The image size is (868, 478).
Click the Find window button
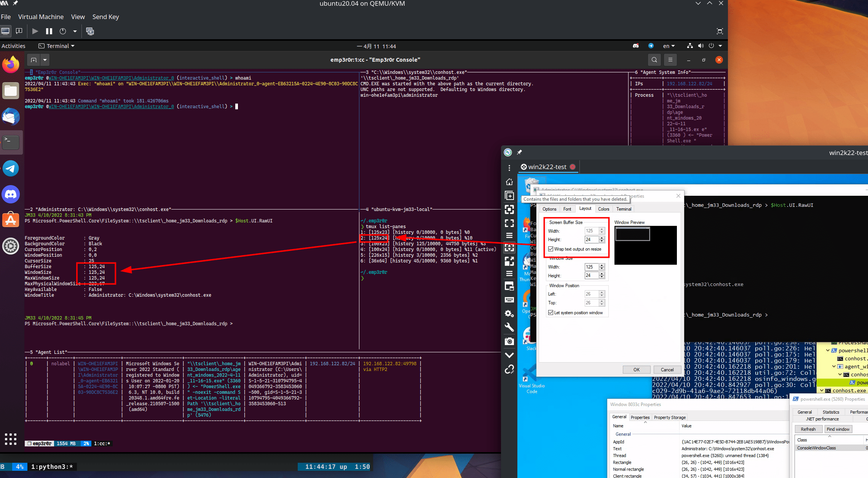click(838, 429)
